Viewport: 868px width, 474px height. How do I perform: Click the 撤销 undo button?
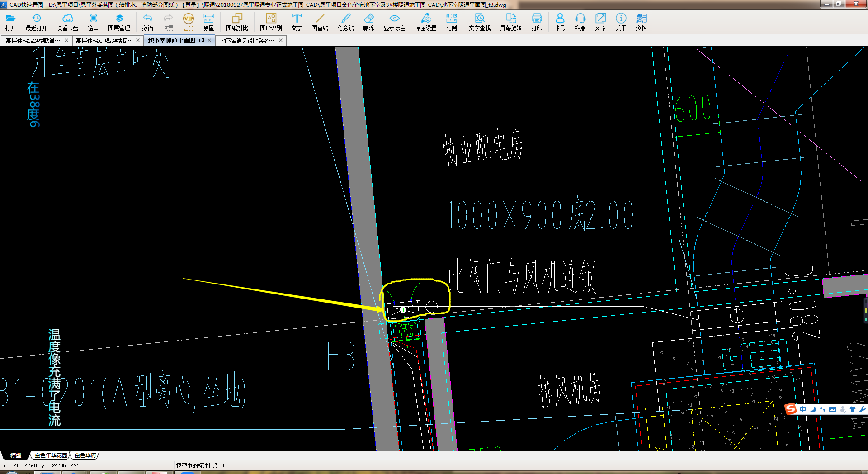pyautogui.click(x=147, y=22)
